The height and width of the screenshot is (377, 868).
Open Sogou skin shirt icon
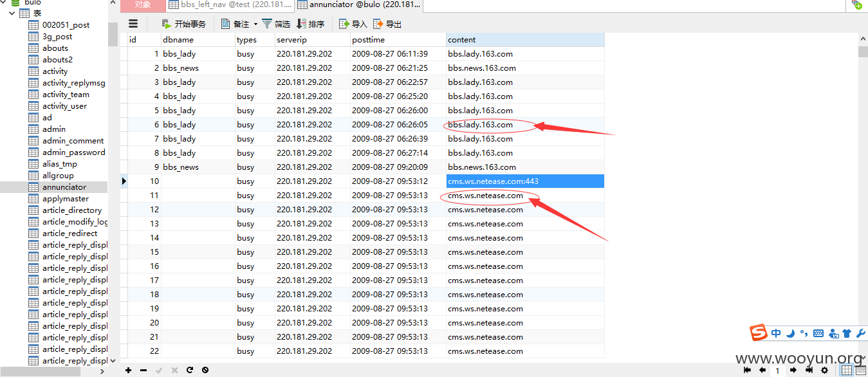(x=847, y=333)
